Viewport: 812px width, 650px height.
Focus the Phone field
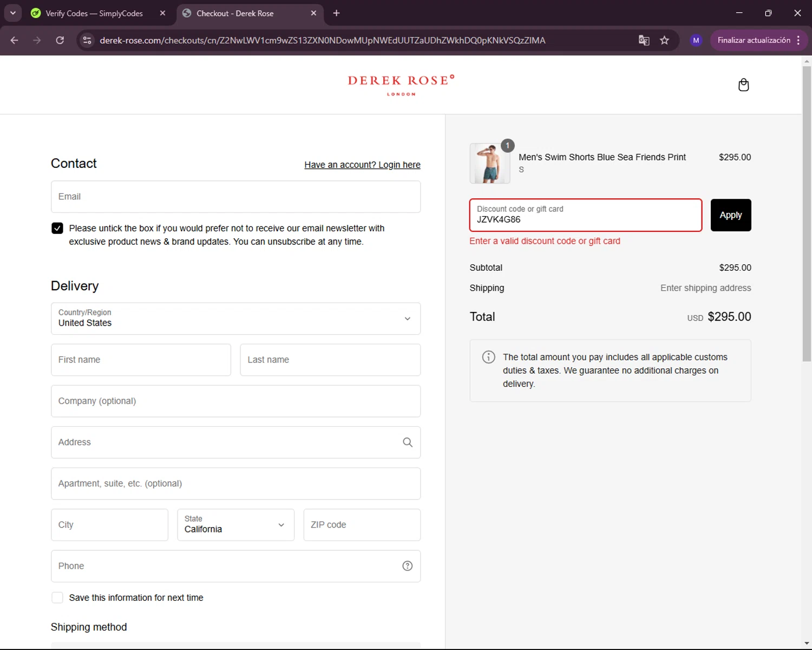235,566
